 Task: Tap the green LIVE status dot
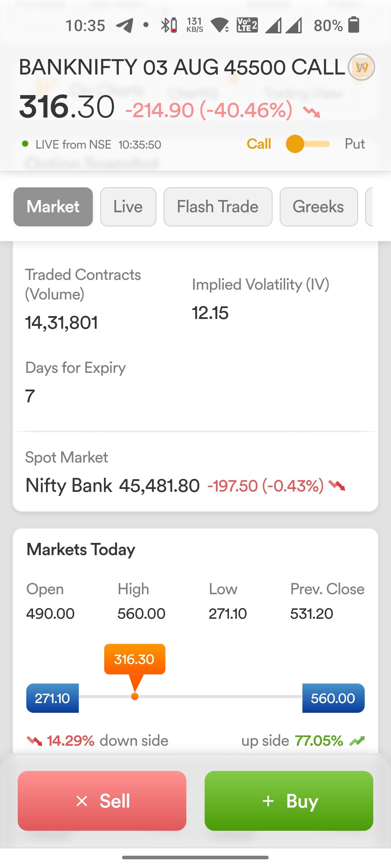[x=25, y=144]
